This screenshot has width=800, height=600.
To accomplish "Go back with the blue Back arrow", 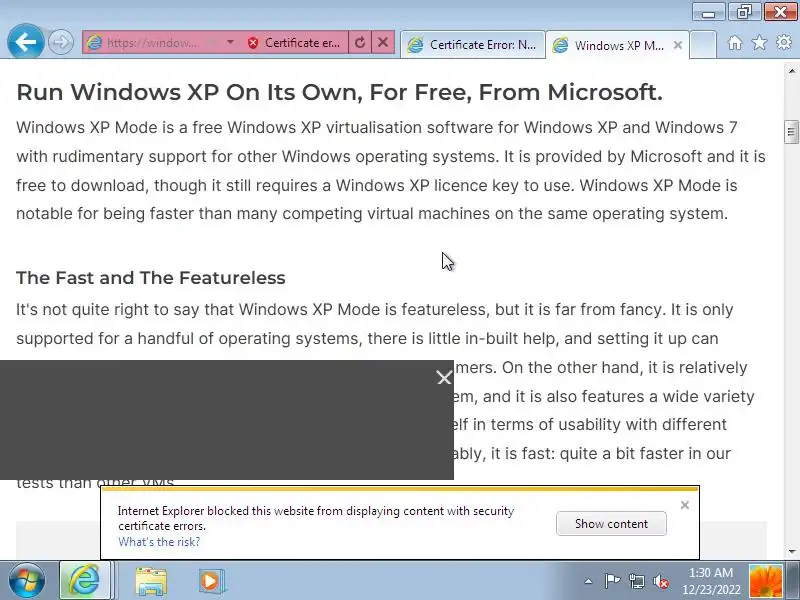I will (26, 42).
